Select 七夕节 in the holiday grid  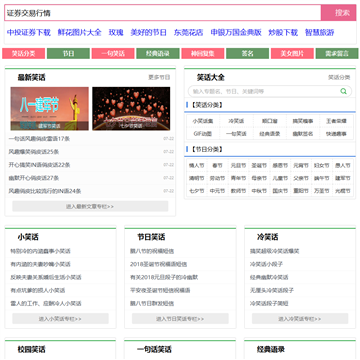[197, 191]
